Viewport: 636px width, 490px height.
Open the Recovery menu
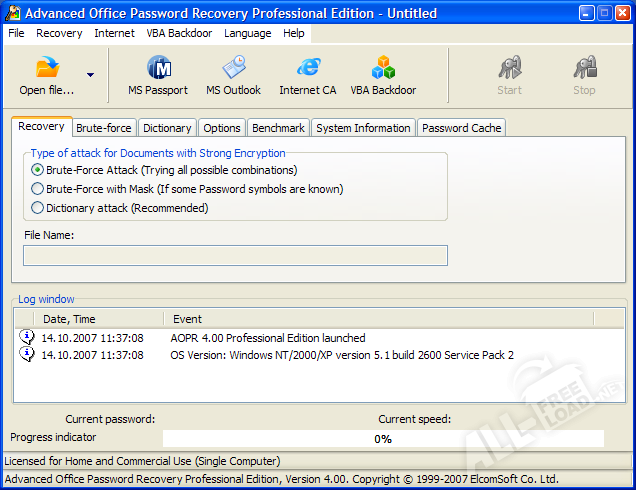(59, 33)
